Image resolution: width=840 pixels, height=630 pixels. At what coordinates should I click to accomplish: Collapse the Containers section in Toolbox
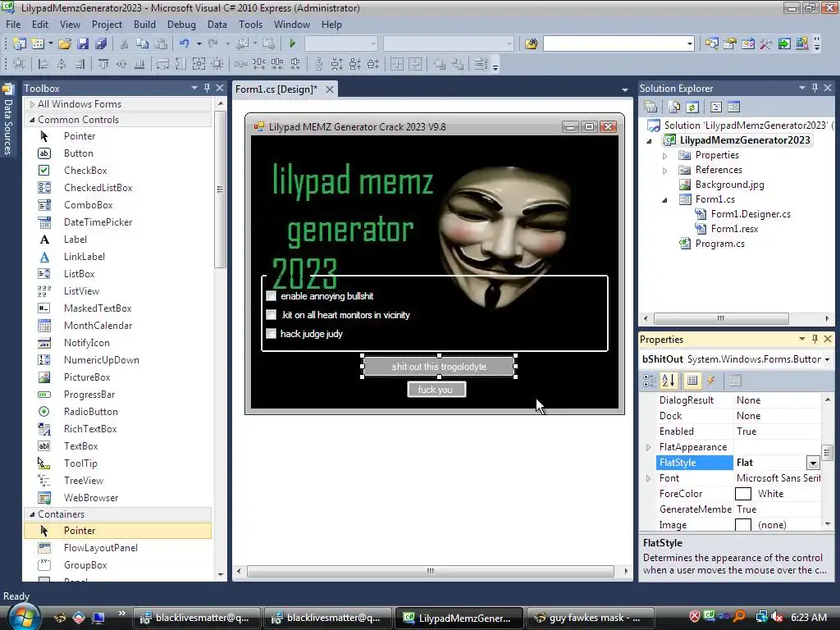point(32,514)
